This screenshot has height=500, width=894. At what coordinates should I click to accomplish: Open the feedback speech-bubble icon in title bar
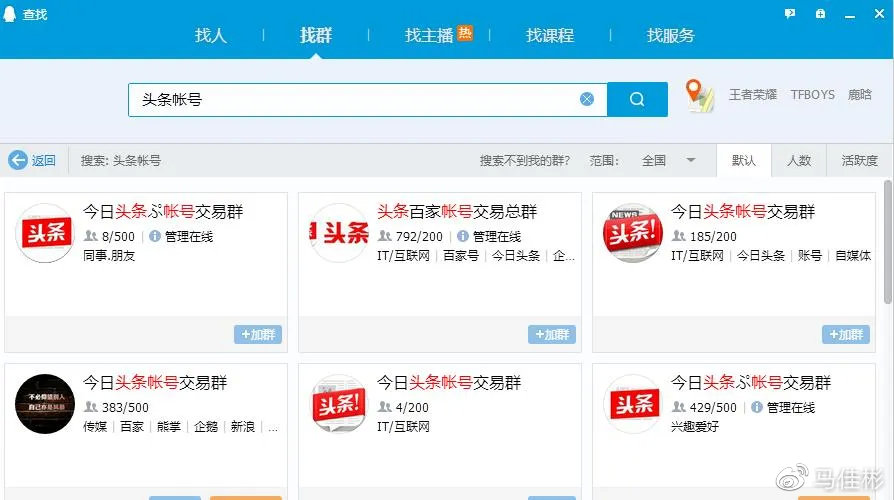coord(790,14)
